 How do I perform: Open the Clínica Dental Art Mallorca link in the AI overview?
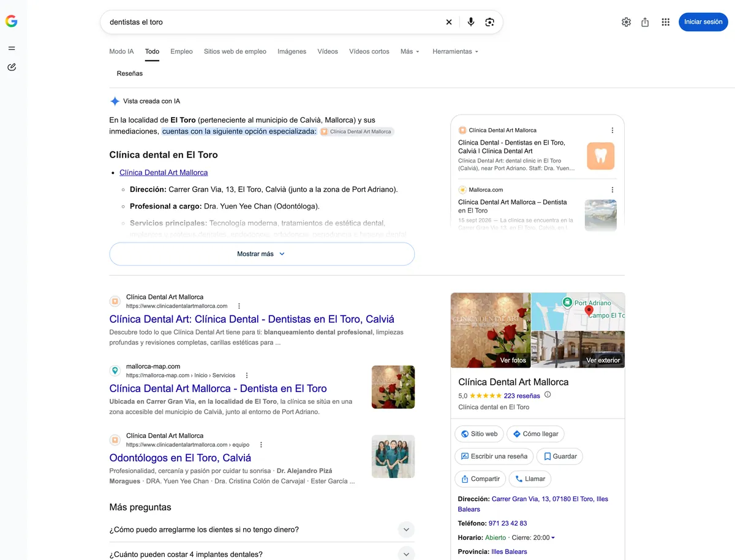[x=164, y=173]
